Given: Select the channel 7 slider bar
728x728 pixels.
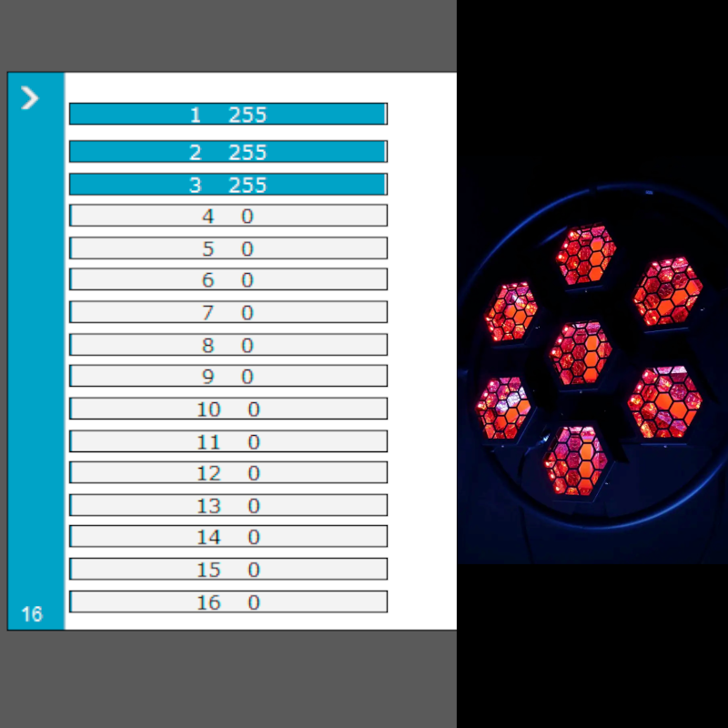Looking at the screenshot, I should [x=228, y=312].
